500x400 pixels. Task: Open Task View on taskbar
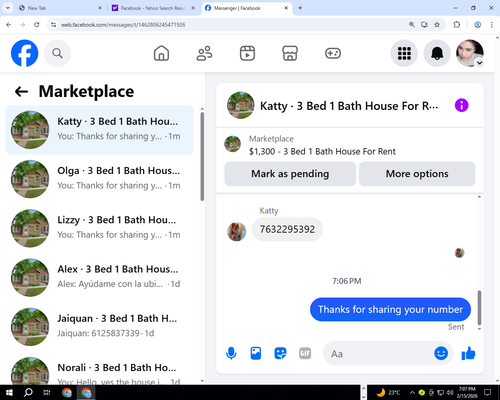(x=47, y=392)
